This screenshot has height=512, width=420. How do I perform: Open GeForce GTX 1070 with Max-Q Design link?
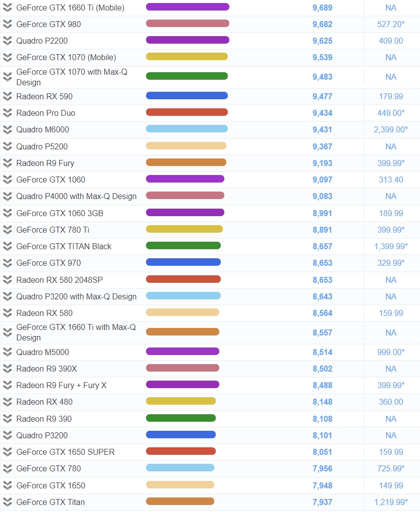72,77
